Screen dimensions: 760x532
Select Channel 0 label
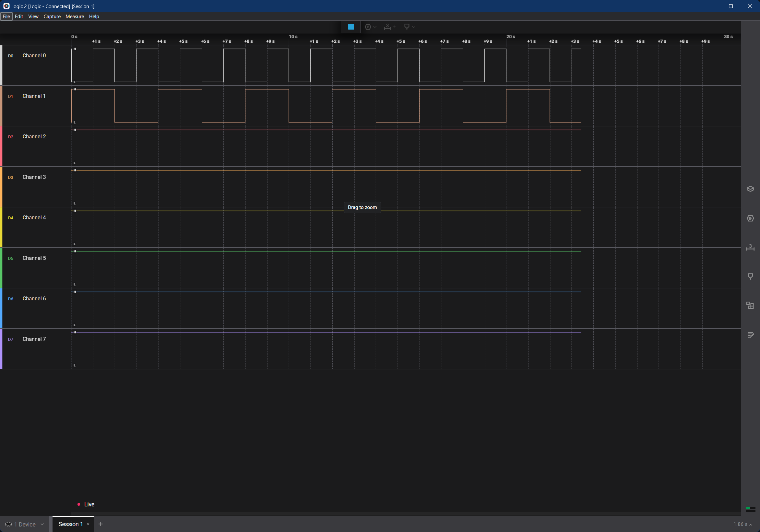click(34, 56)
